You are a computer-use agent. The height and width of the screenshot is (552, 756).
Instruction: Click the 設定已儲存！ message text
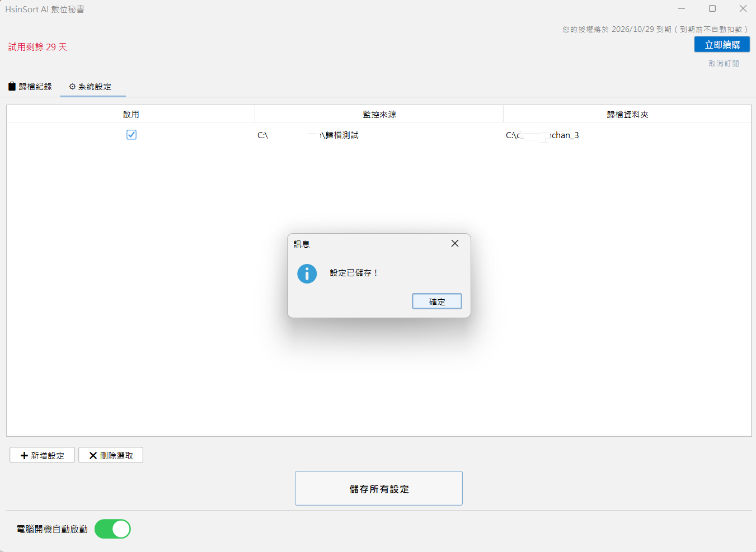(354, 273)
